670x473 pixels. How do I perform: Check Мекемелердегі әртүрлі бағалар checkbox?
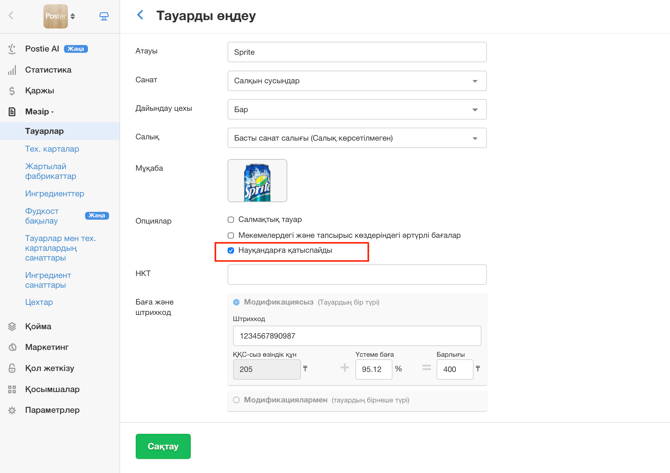(231, 235)
